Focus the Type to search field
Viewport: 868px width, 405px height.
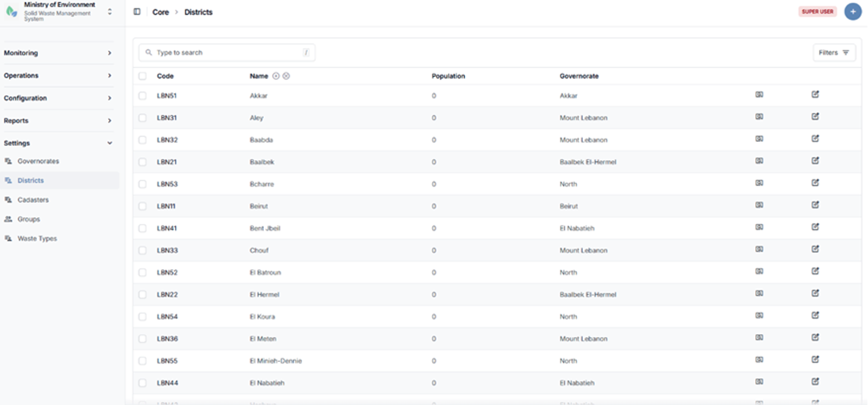tap(227, 53)
